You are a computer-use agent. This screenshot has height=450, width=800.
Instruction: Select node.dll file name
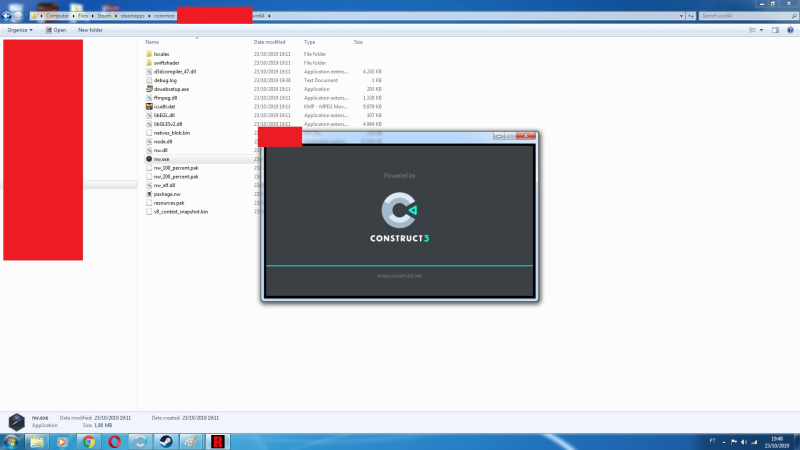tap(163, 141)
